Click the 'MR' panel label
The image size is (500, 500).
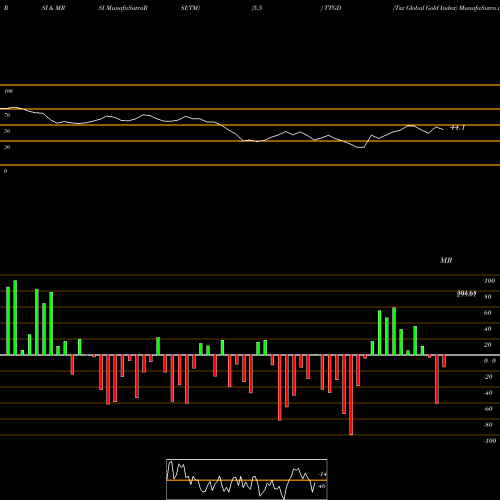tap(446, 260)
